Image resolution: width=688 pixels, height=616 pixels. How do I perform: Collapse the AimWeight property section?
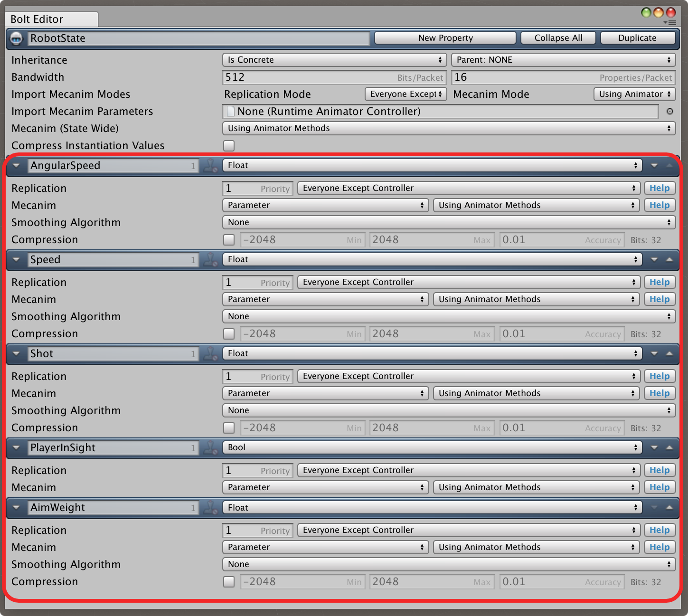click(17, 508)
